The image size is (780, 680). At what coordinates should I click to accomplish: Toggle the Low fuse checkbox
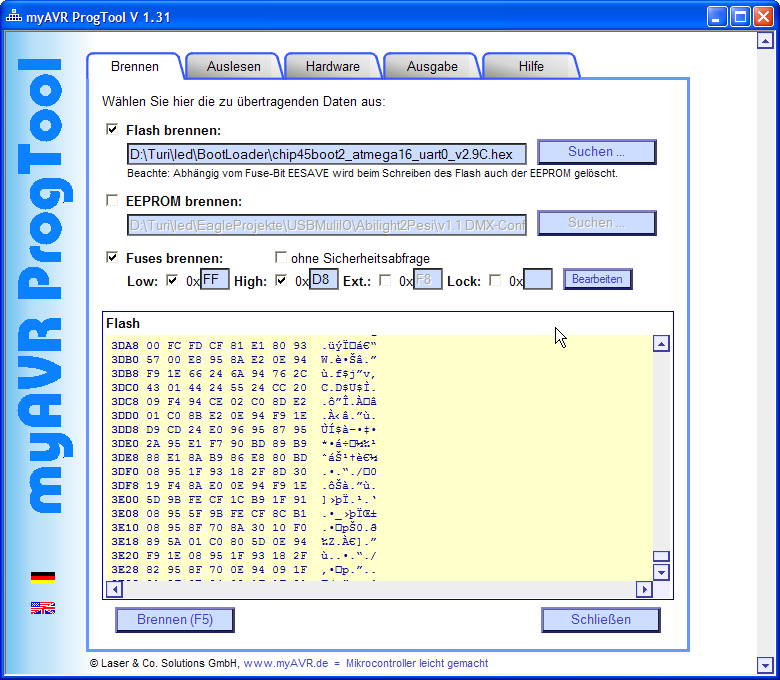[172, 281]
